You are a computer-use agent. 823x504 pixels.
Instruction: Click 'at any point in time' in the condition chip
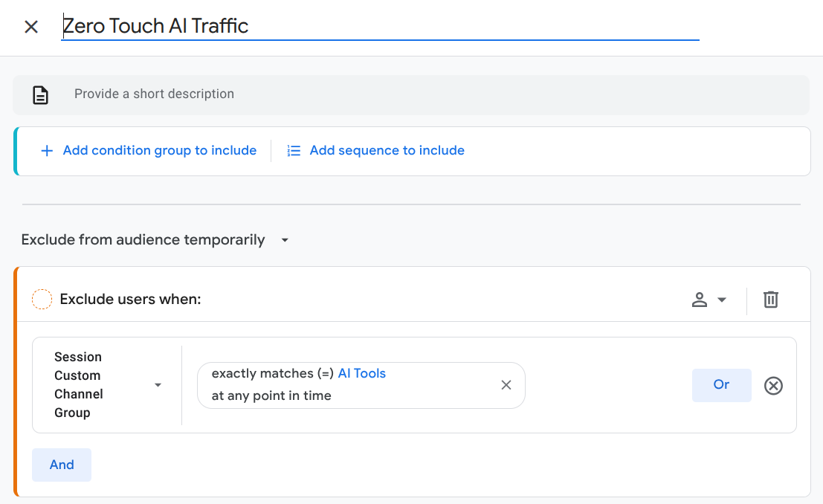click(271, 396)
